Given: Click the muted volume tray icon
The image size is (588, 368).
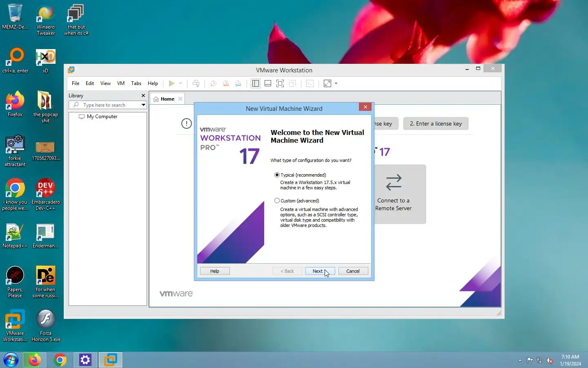Looking at the screenshot, I should (x=550, y=360).
